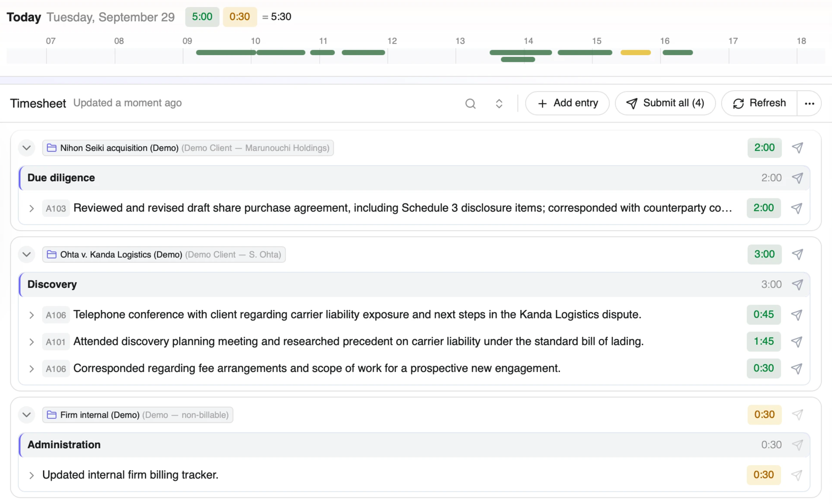Click the Firm internal project send icon
This screenshot has width=832, height=504.
point(797,415)
